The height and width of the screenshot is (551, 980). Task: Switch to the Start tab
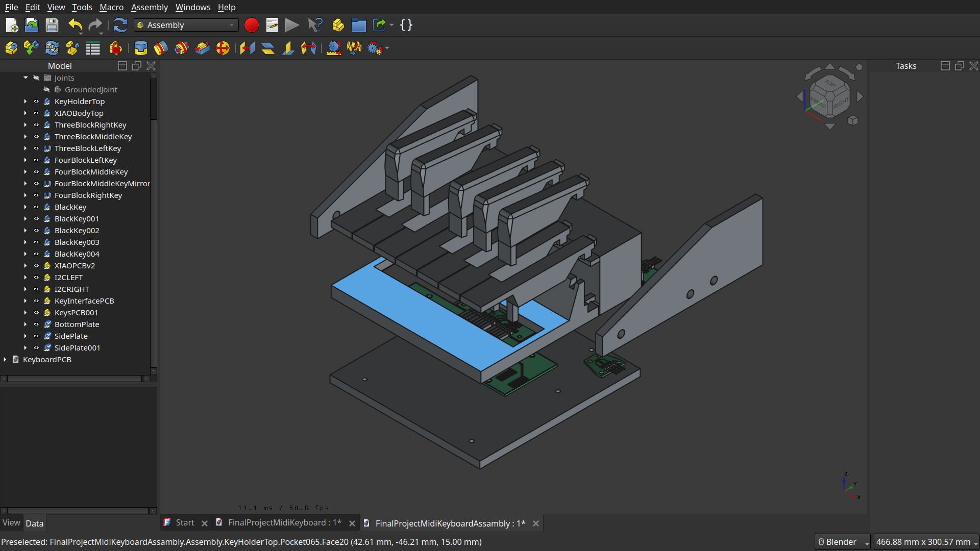tap(185, 523)
